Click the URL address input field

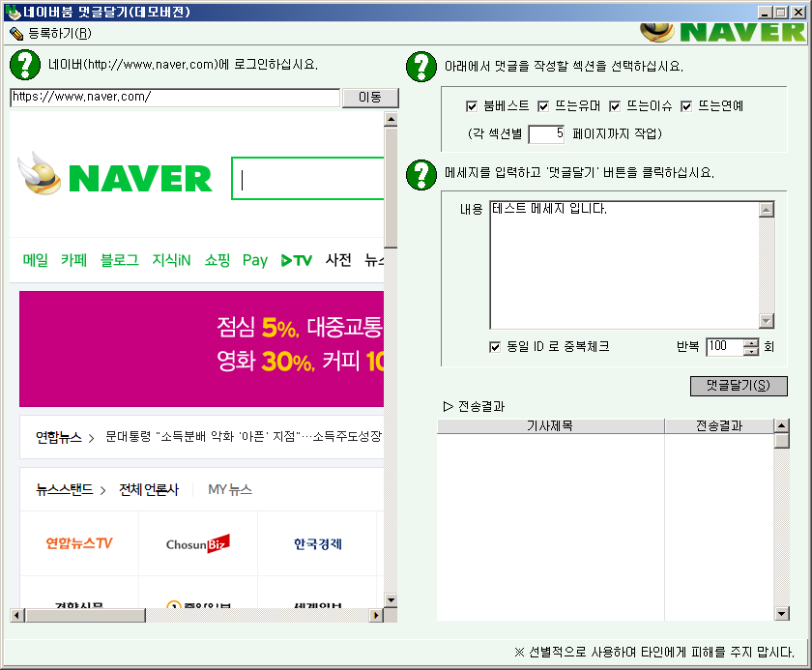[174, 98]
